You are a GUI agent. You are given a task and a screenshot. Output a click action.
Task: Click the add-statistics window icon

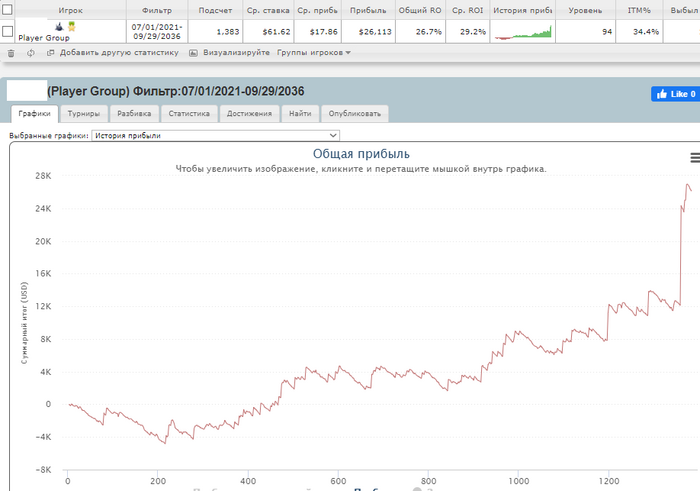tap(50, 53)
